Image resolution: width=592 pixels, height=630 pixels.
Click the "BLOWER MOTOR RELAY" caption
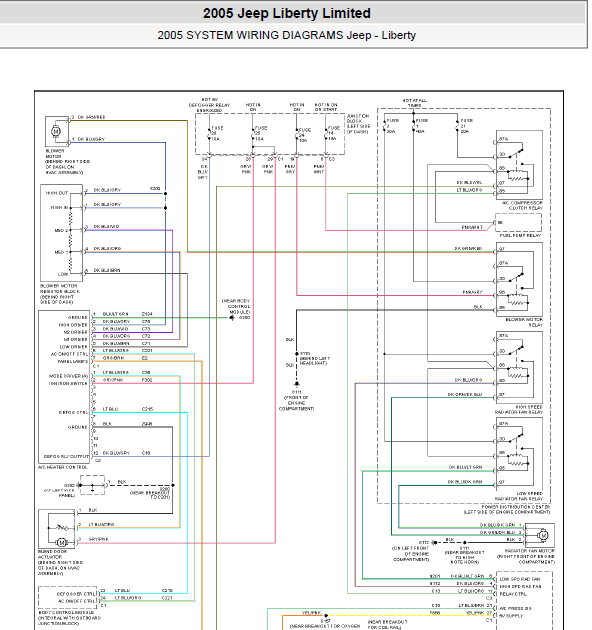point(524,322)
